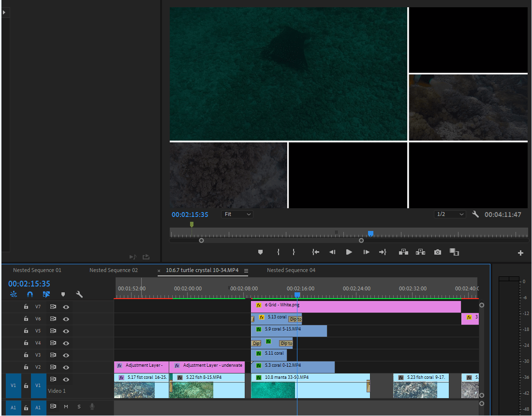Open the timeline panel menu beside the sequence tab
532x416 pixels.
coord(247,271)
